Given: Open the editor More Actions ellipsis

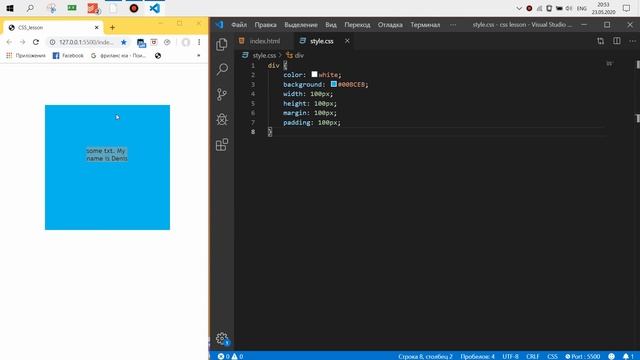Looking at the screenshot, I should 633,41.
